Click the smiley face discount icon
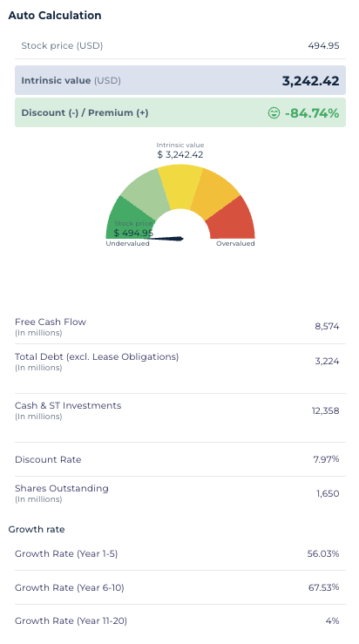The height and width of the screenshot is (644, 359). [274, 112]
